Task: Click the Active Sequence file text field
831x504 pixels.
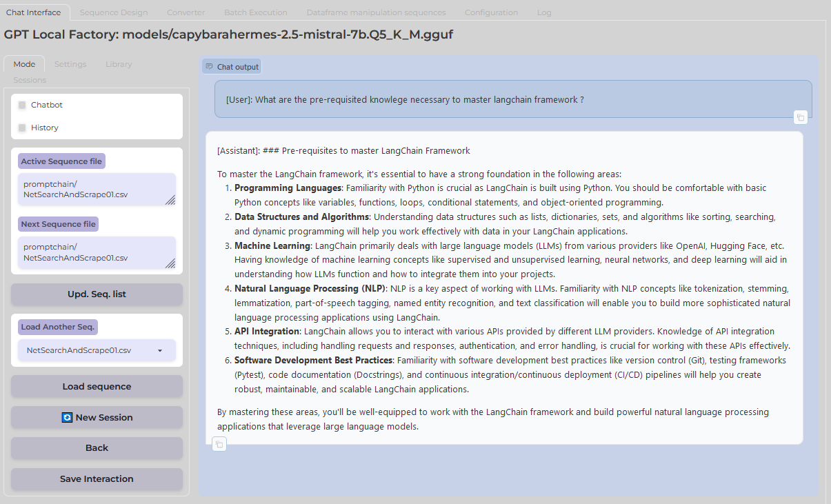Action: click(97, 189)
